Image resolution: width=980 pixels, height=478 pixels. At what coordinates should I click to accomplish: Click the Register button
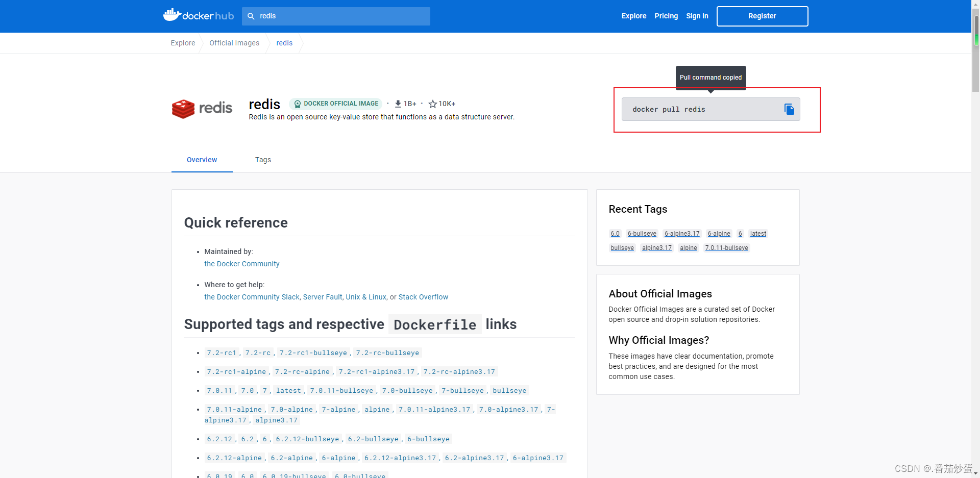tap(762, 16)
